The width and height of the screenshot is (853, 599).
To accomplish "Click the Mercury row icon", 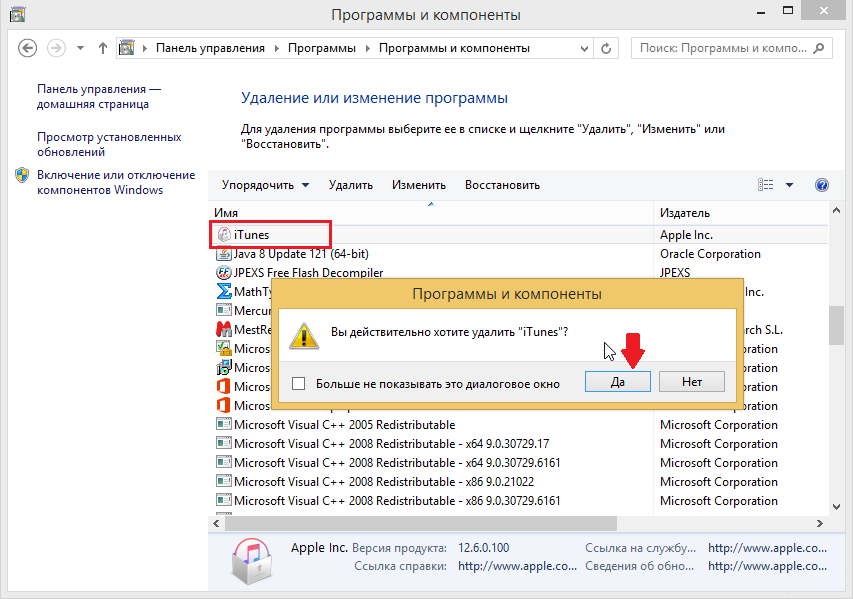I will coord(224,310).
